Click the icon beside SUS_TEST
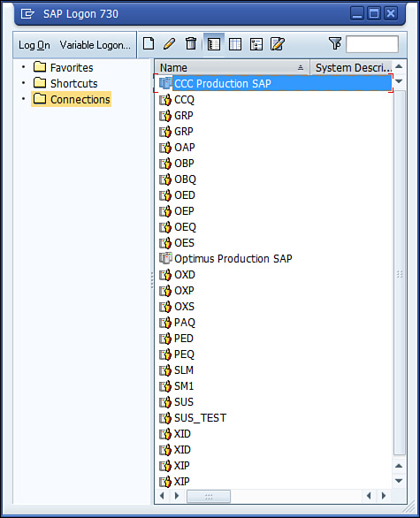 click(x=165, y=418)
